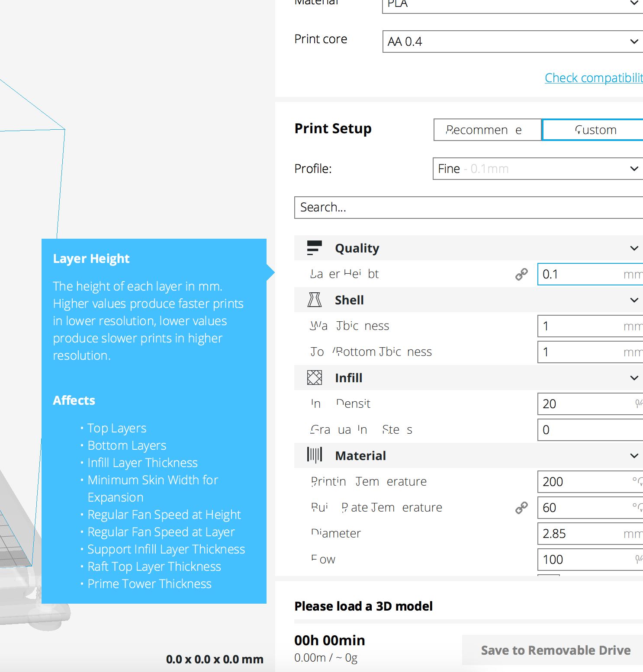Click the Printing Temperature setting label
This screenshot has width=643, height=672.
pos(369,482)
